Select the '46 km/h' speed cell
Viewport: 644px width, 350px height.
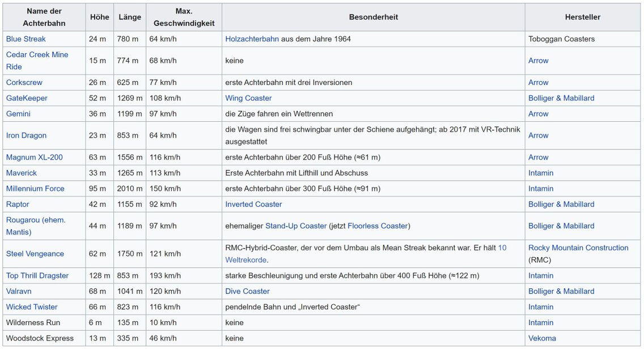click(x=184, y=338)
